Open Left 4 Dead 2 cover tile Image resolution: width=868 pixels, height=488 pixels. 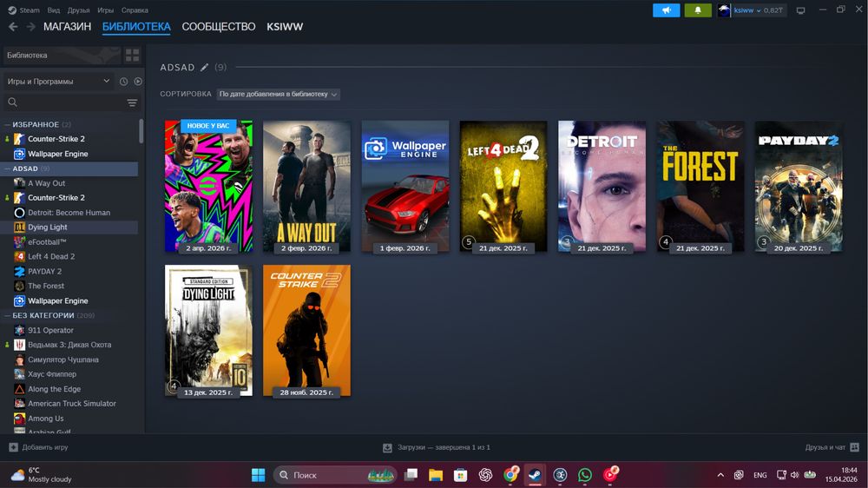coord(503,186)
